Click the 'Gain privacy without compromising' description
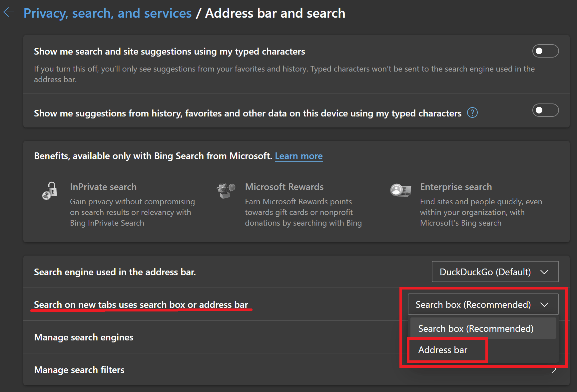Image resolution: width=577 pixels, height=392 pixels. tap(132, 212)
